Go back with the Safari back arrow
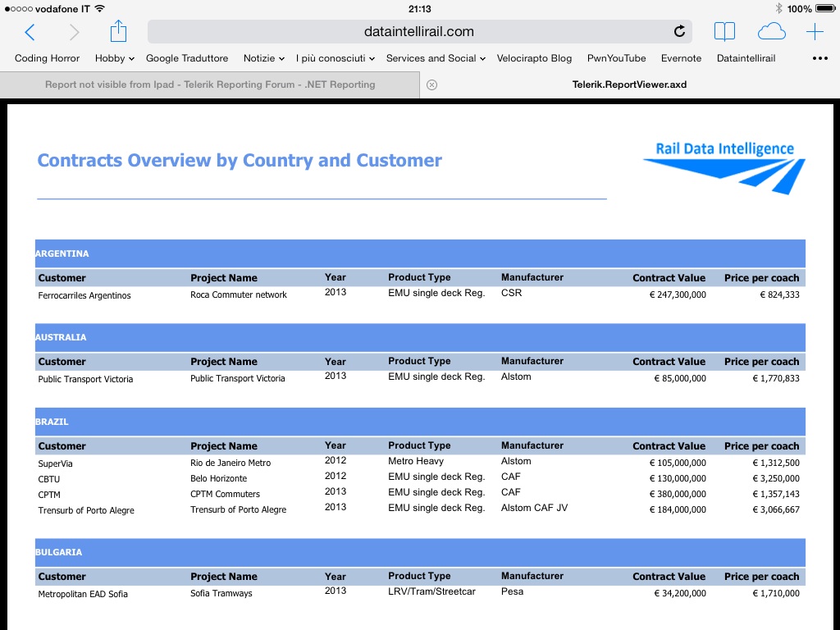Image resolution: width=840 pixels, height=630 pixels. tap(30, 32)
